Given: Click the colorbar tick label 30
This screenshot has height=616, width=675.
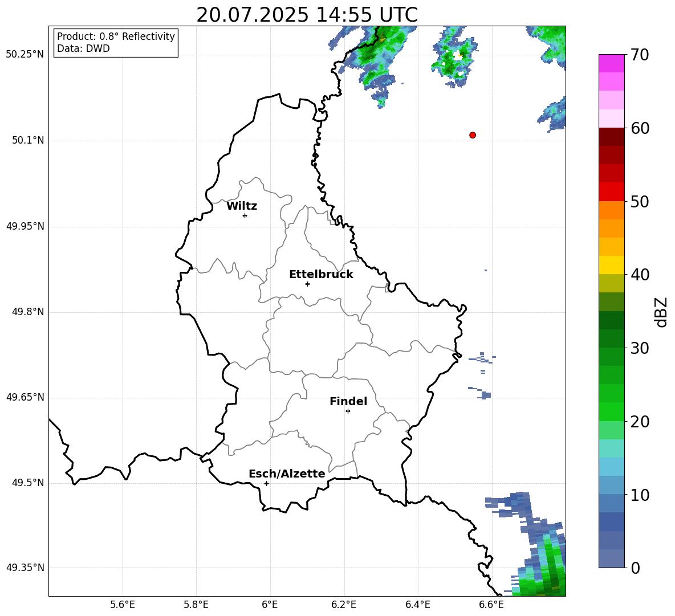Looking at the screenshot, I should pyautogui.click(x=640, y=348).
